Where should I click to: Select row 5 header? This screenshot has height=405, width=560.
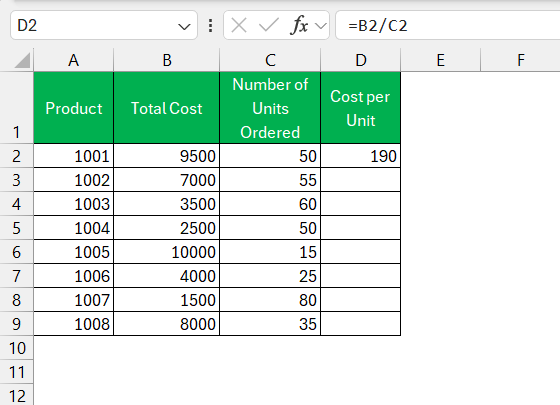[x=16, y=228]
